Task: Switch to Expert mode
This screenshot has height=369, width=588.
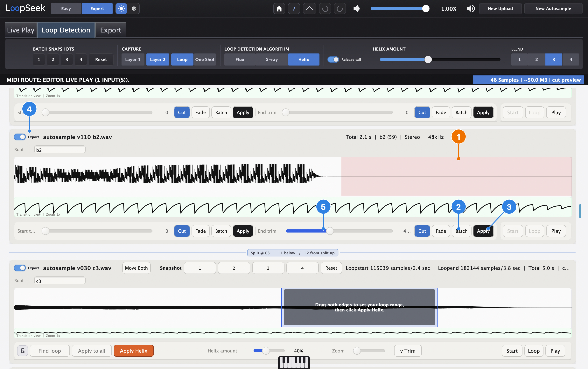Action: [x=97, y=9]
